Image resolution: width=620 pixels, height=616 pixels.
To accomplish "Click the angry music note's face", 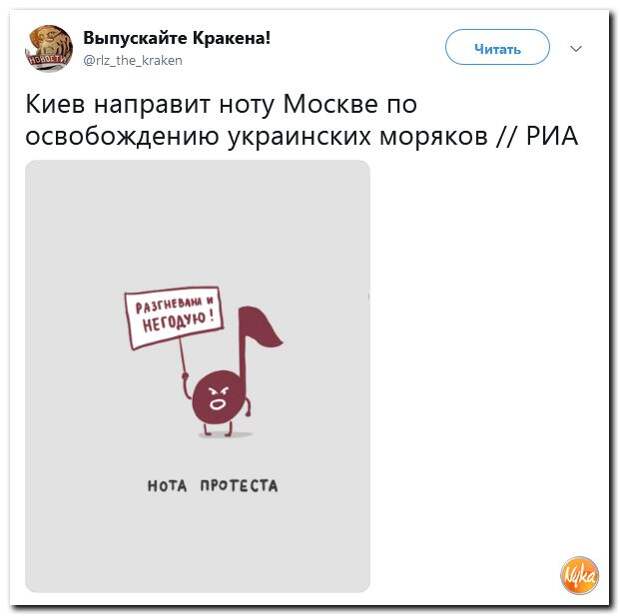I will click(217, 398).
